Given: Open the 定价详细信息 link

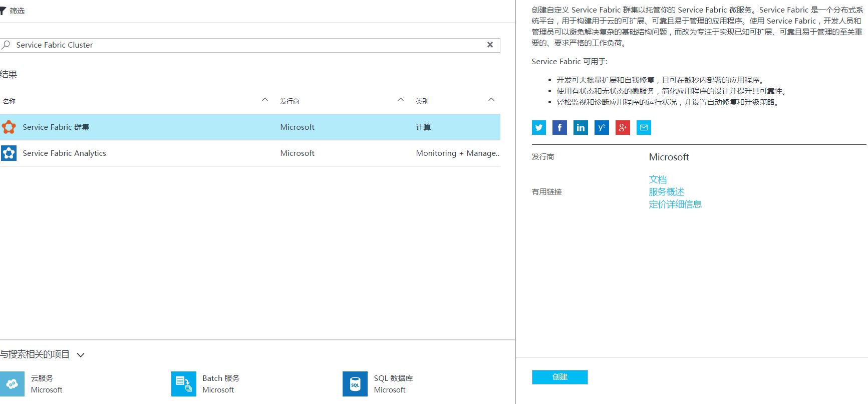Looking at the screenshot, I should tap(675, 204).
